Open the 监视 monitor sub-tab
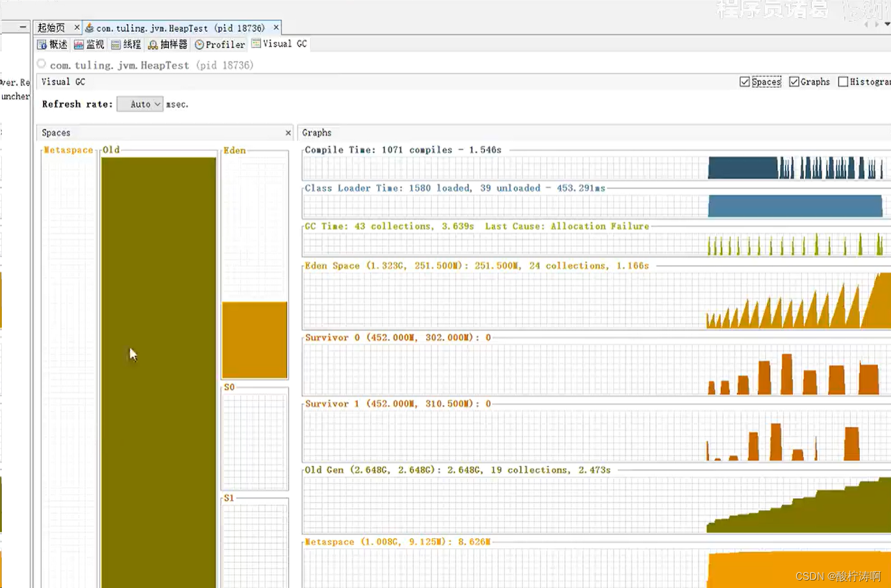The image size is (891, 588). click(x=89, y=44)
